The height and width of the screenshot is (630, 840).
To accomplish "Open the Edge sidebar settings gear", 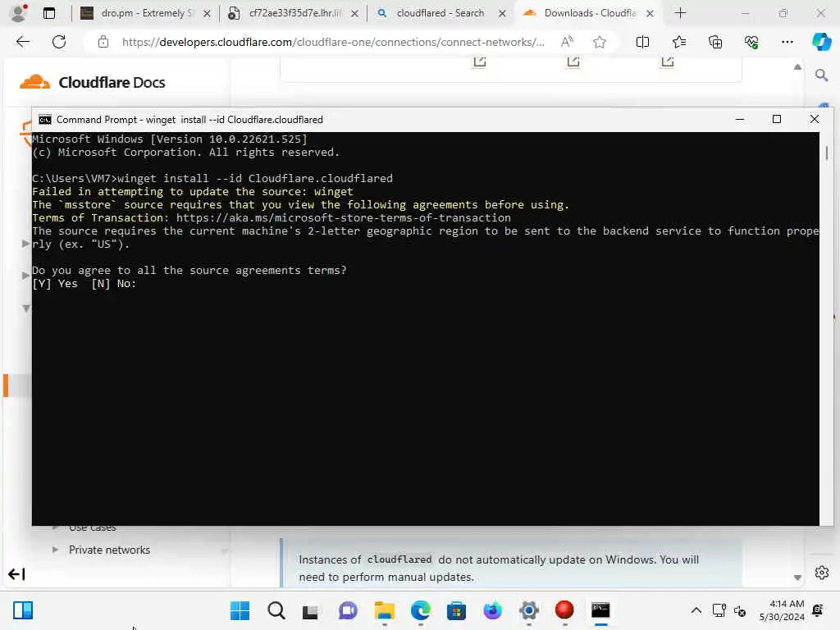I will pyautogui.click(x=822, y=573).
